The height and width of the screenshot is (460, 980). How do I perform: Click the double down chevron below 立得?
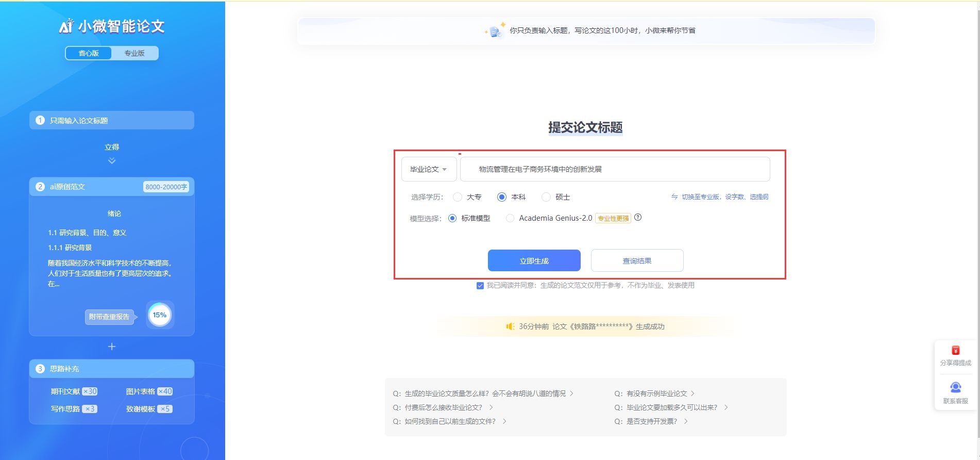click(112, 161)
